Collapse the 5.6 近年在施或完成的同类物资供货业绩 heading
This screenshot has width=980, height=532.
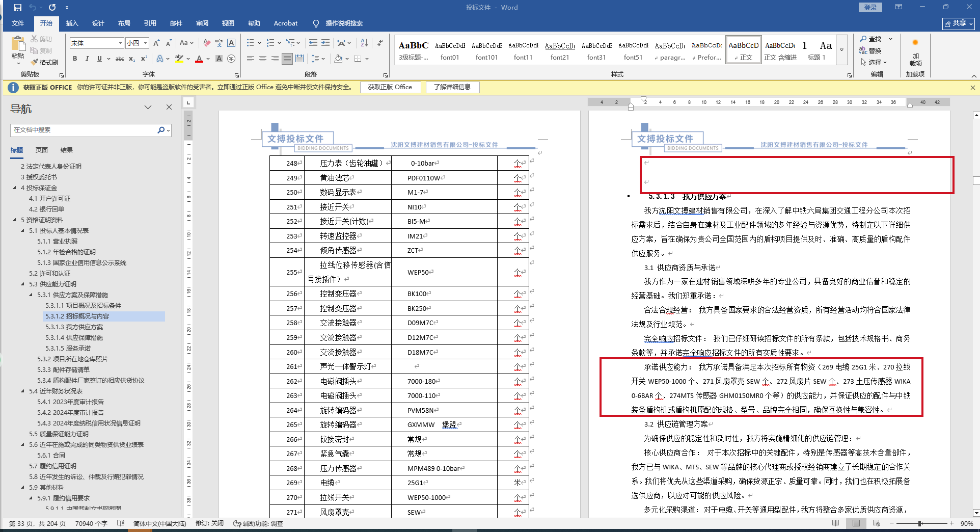pos(23,445)
